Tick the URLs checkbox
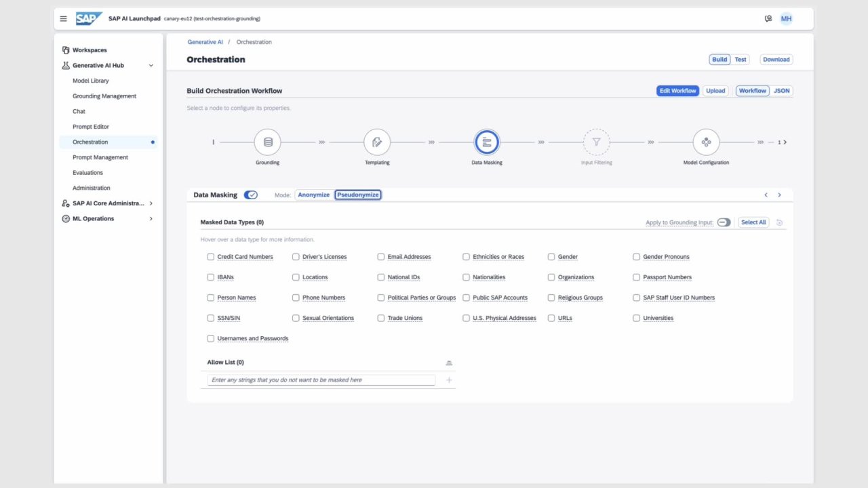The width and height of the screenshot is (868, 488). 551,318
